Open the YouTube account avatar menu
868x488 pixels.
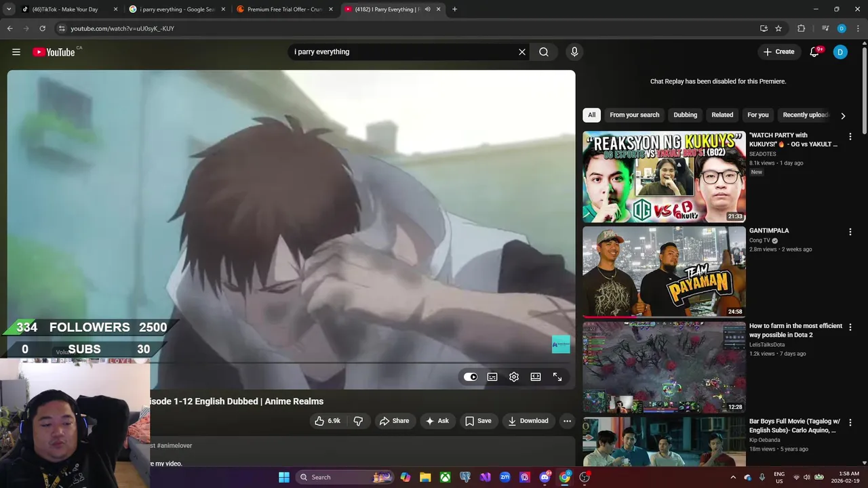tap(840, 52)
